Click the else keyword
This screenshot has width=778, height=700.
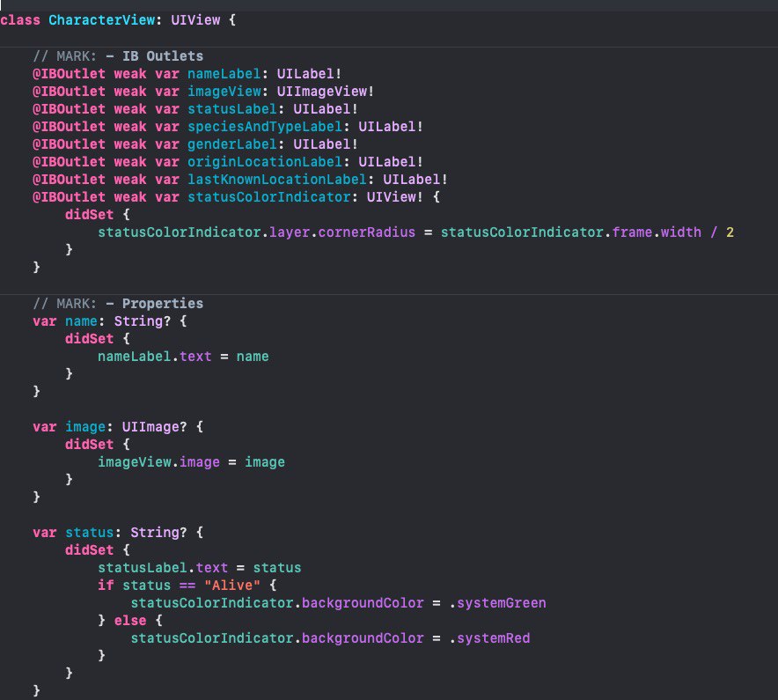click(130, 621)
